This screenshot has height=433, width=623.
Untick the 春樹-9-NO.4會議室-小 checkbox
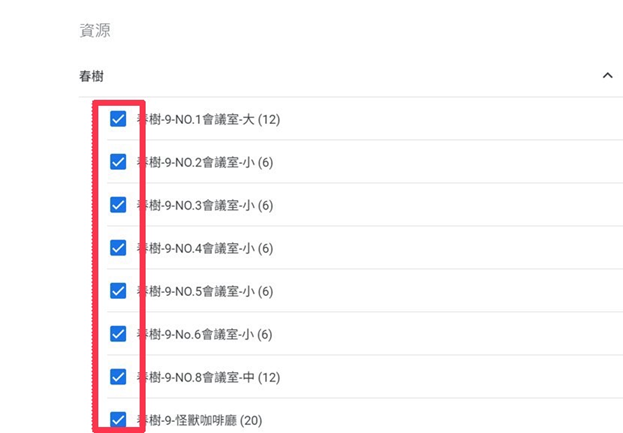(x=118, y=248)
